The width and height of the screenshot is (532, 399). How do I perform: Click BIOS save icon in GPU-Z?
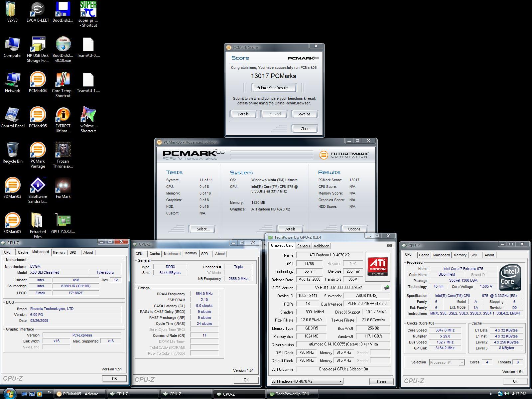click(x=386, y=288)
